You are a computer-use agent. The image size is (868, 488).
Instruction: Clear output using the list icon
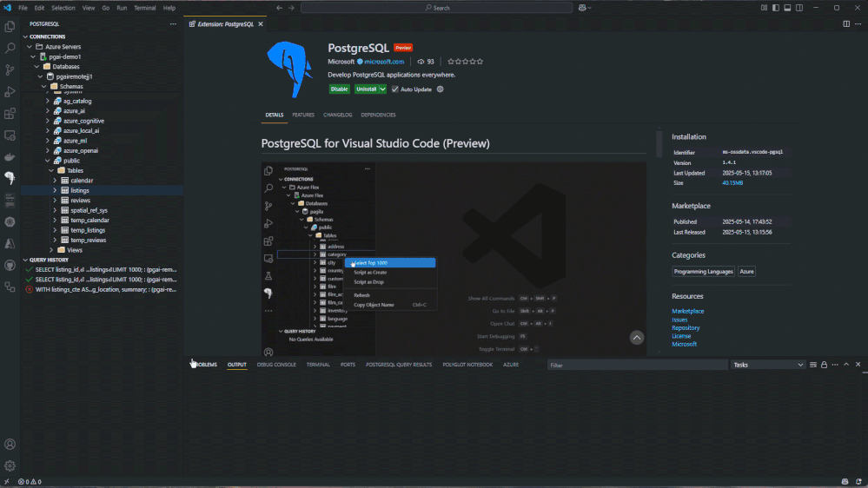[x=813, y=365]
